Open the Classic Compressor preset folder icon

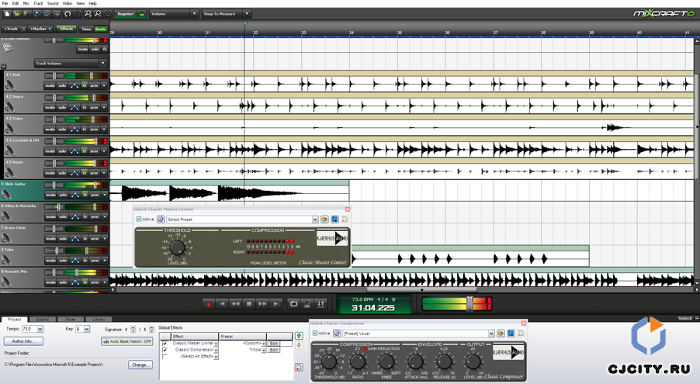pyautogui.click(x=501, y=333)
